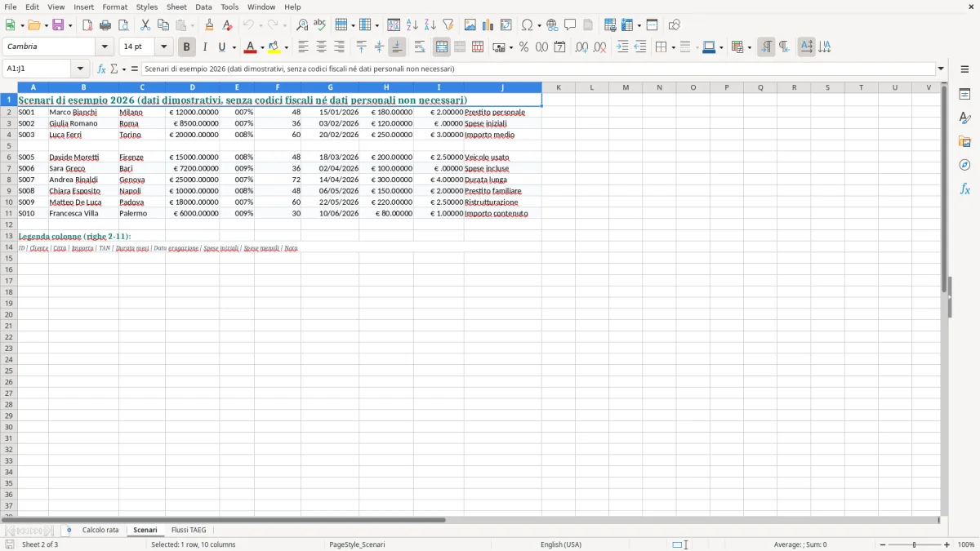Toggle Align Bottom vertical alignment

397,47
